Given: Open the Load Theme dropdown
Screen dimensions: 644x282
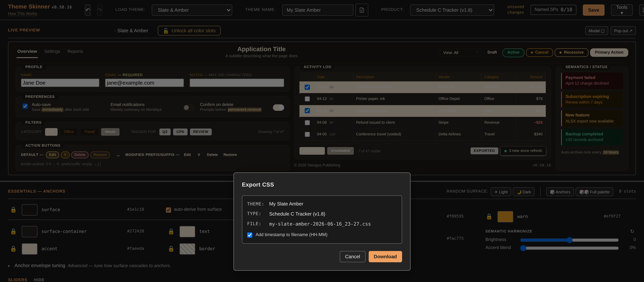Looking at the screenshot, I should pyautogui.click(x=192, y=10).
